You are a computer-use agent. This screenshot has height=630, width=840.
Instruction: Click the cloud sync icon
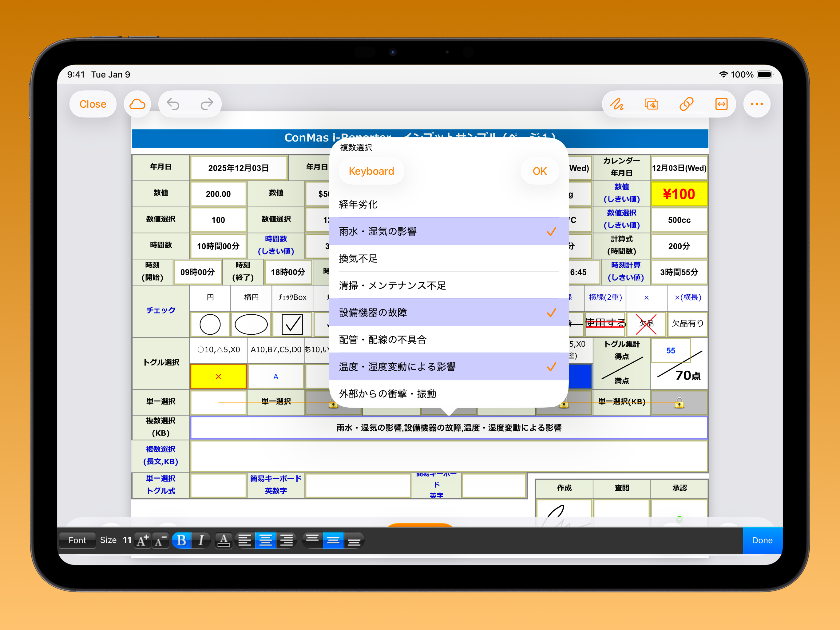[137, 103]
